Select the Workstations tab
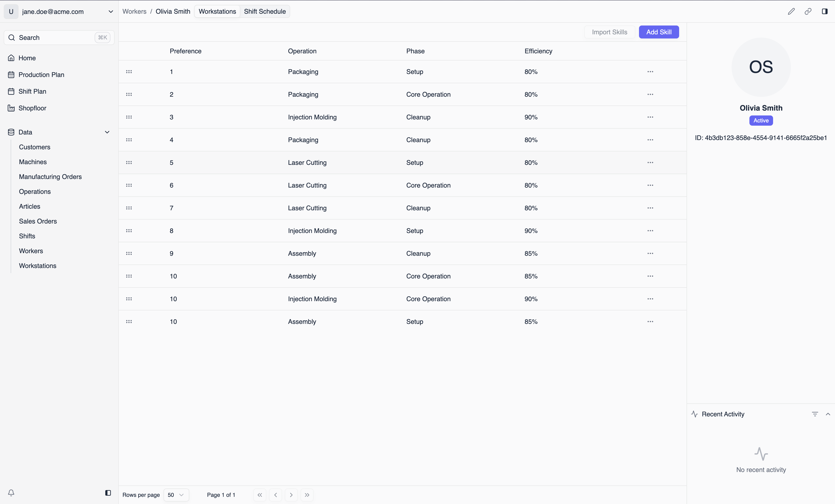This screenshot has height=504, width=835. pyautogui.click(x=217, y=11)
